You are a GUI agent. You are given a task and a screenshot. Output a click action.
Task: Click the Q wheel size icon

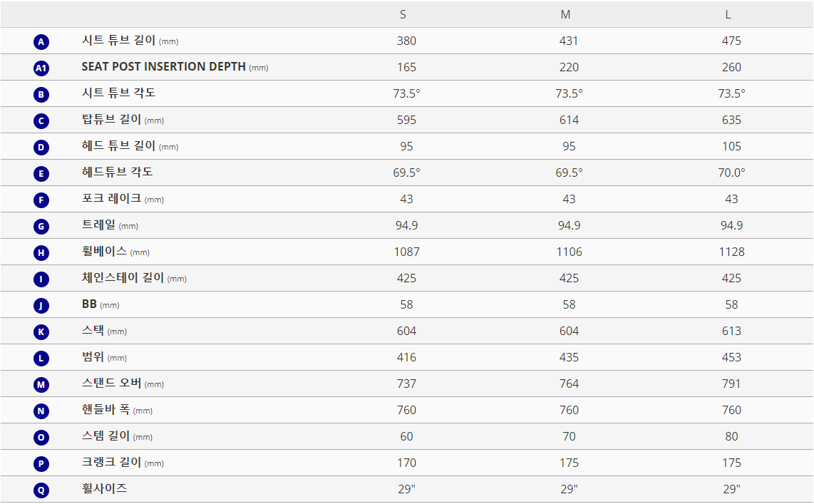click(41, 490)
